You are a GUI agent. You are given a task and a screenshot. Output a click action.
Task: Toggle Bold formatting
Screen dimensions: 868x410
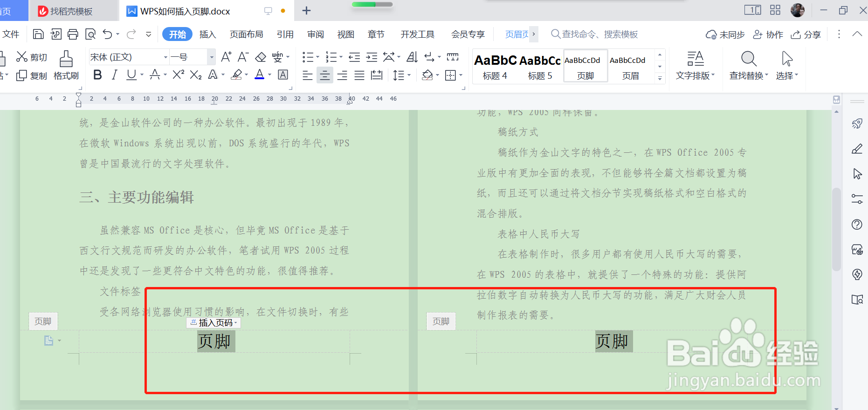point(97,75)
